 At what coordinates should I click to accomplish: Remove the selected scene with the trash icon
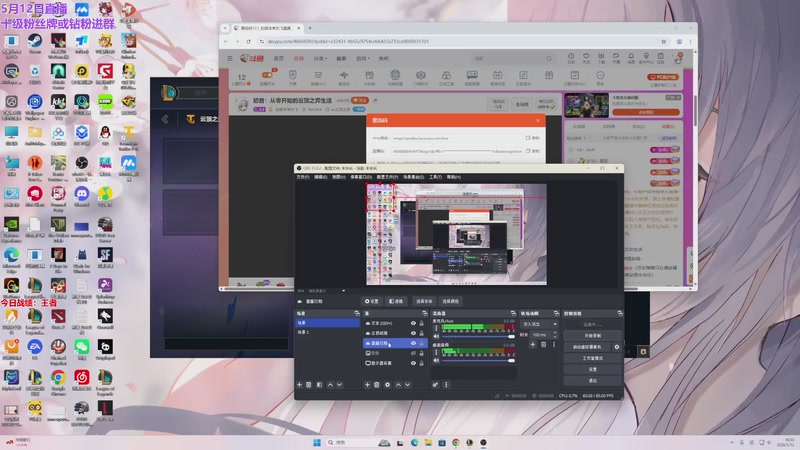tap(309, 385)
